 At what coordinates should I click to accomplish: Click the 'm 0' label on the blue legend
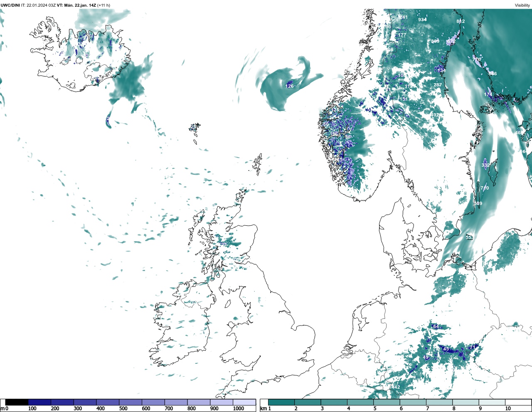point(4,409)
